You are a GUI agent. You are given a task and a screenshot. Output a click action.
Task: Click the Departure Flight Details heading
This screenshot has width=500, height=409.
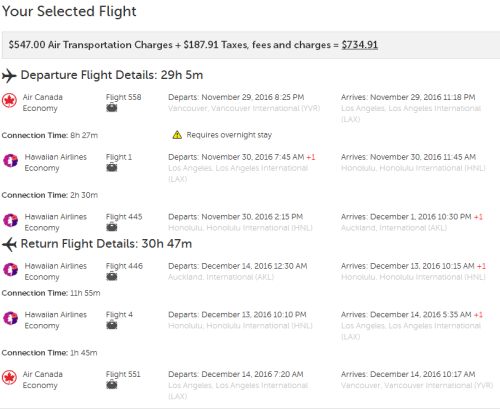tap(112, 75)
